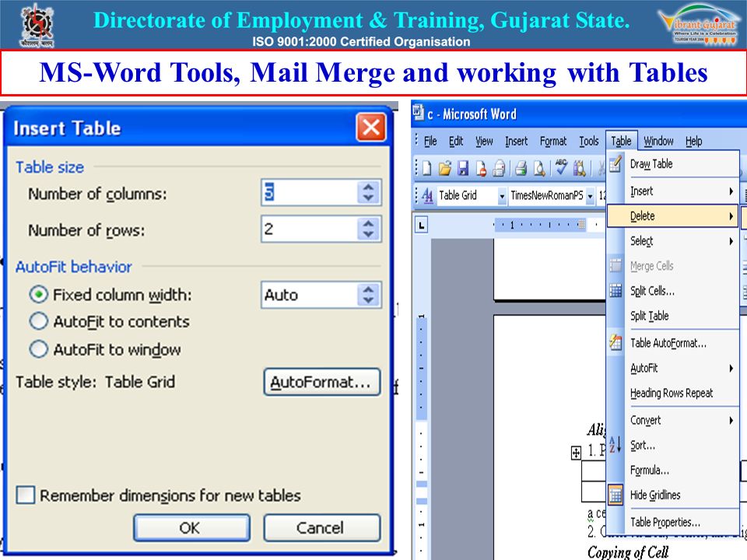Choose Split Table from Table menu
The image size is (747, 560).
pyautogui.click(x=649, y=316)
